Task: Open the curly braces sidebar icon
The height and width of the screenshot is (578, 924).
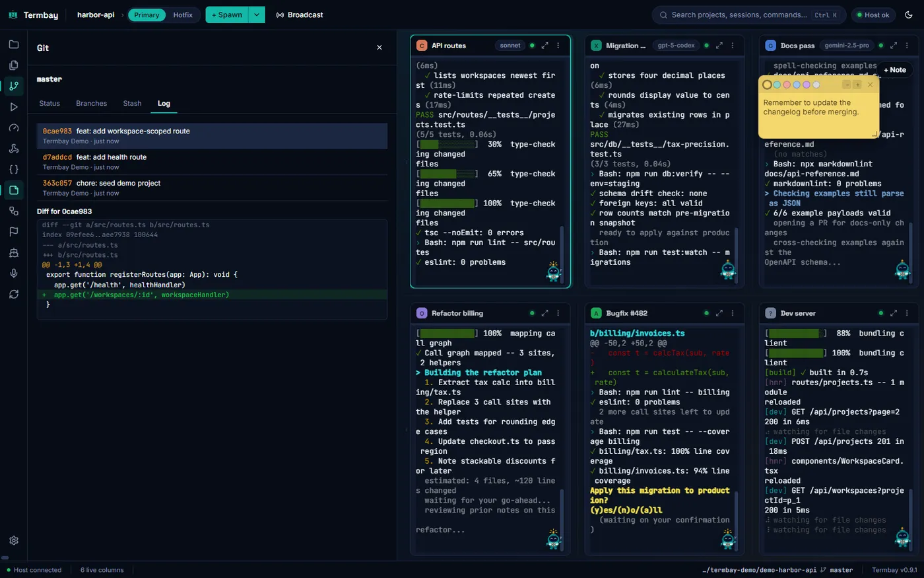Action: pyautogui.click(x=14, y=169)
